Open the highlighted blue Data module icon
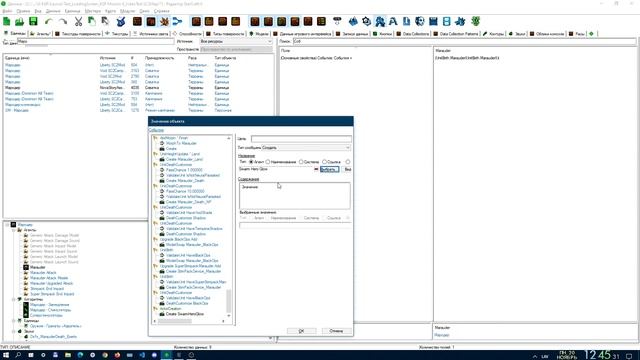This screenshot has height=360, width=640. pyautogui.click(x=380, y=22)
